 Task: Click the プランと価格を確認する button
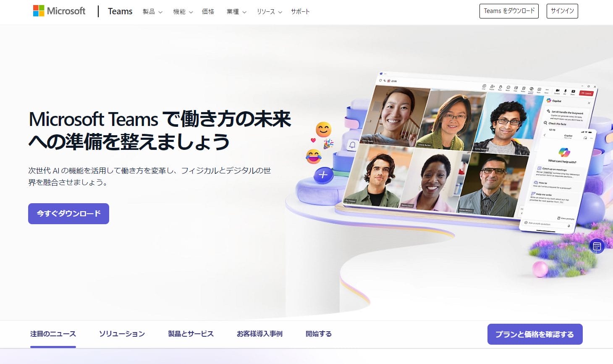click(x=534, y=334)
